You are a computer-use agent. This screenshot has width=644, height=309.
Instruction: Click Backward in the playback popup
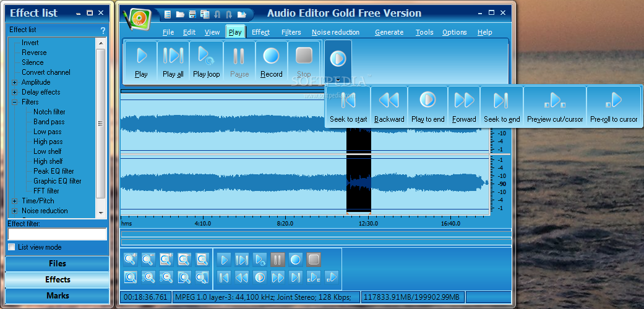click(389, 106)
